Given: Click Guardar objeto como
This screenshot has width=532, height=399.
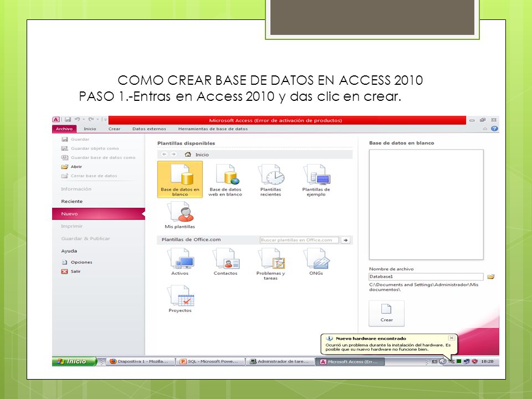Looking at the screenshot, I should pos(90,149).
